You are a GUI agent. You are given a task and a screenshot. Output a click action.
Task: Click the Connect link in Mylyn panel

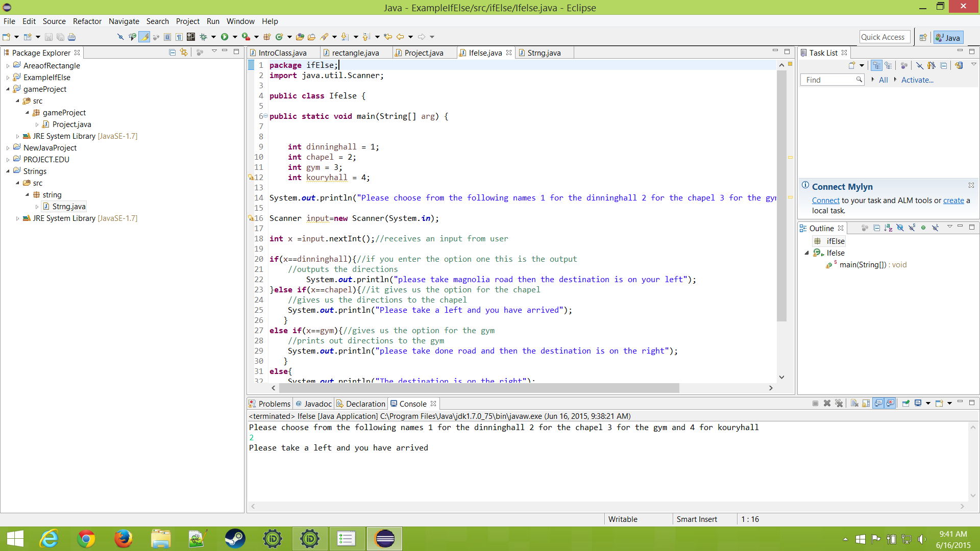coord(825,201)
